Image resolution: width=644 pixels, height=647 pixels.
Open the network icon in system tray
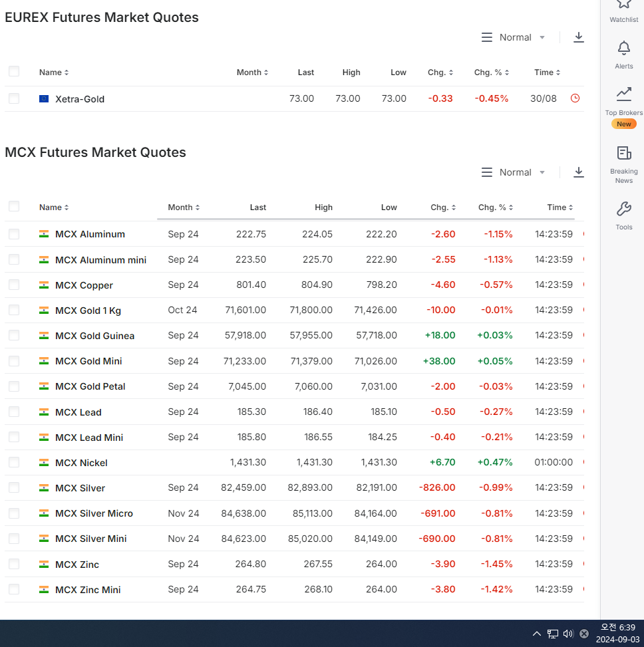(x=552, y=634)
